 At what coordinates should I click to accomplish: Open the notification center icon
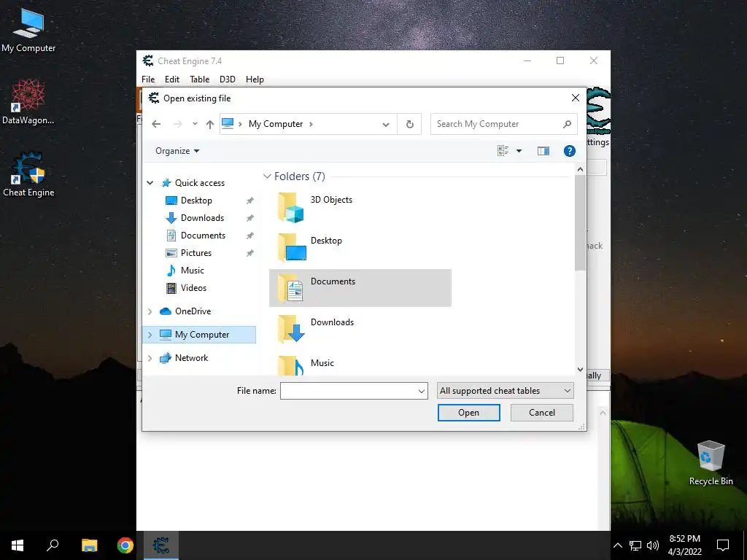(x=723, y=545)
